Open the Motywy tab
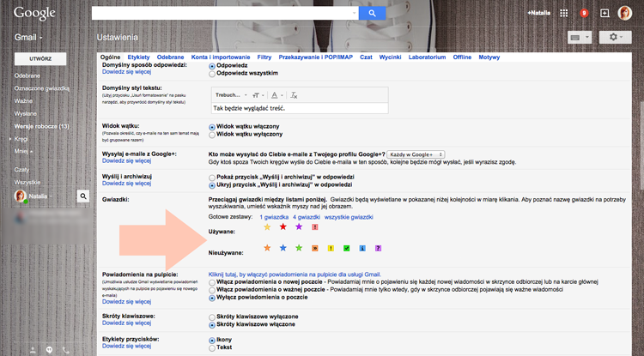The image size is (644, 356). click(x=489, y=57)
